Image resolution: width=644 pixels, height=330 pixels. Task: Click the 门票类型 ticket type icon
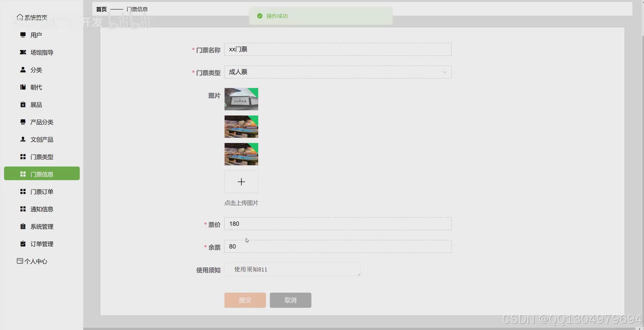pos(42,157)
